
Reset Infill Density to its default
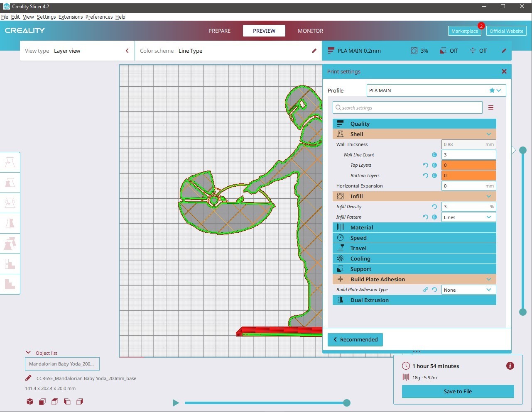click(x=434, y=207)
